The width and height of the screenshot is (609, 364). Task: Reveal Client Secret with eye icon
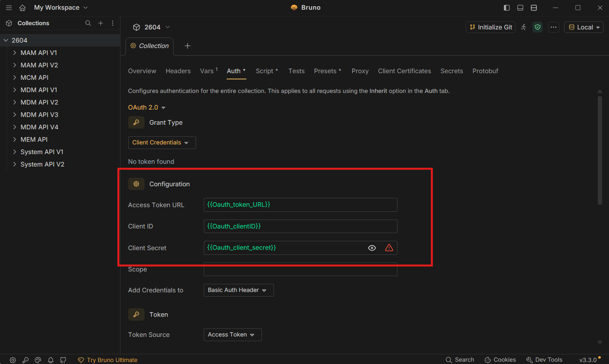tap(372, 248)
